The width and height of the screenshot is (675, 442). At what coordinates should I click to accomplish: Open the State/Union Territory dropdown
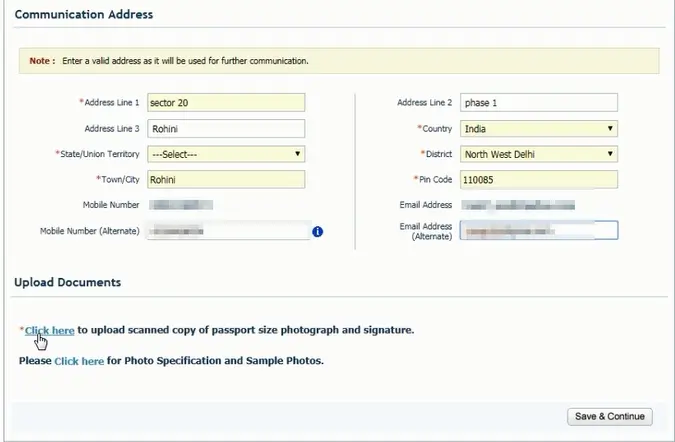226,154
